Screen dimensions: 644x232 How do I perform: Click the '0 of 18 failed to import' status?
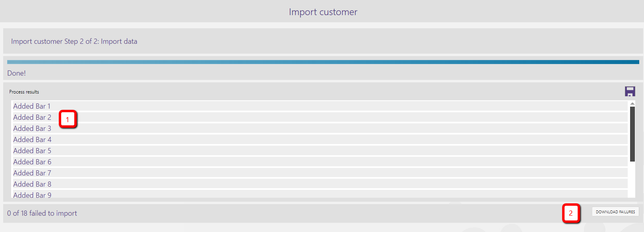coord(42,213)
